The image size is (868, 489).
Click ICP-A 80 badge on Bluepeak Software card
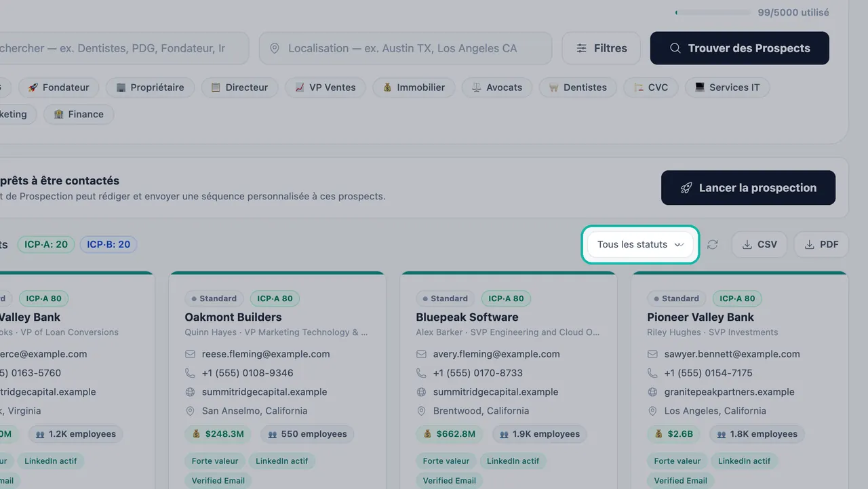506,298
